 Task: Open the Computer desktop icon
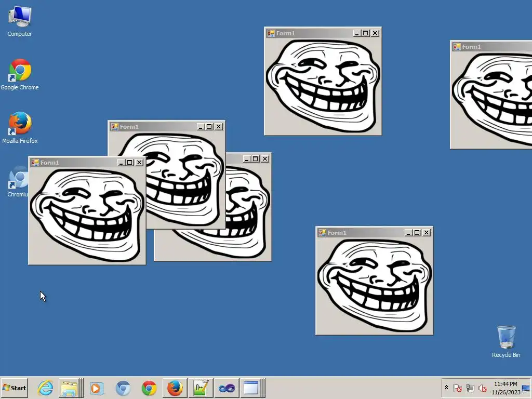pos(20,21)
